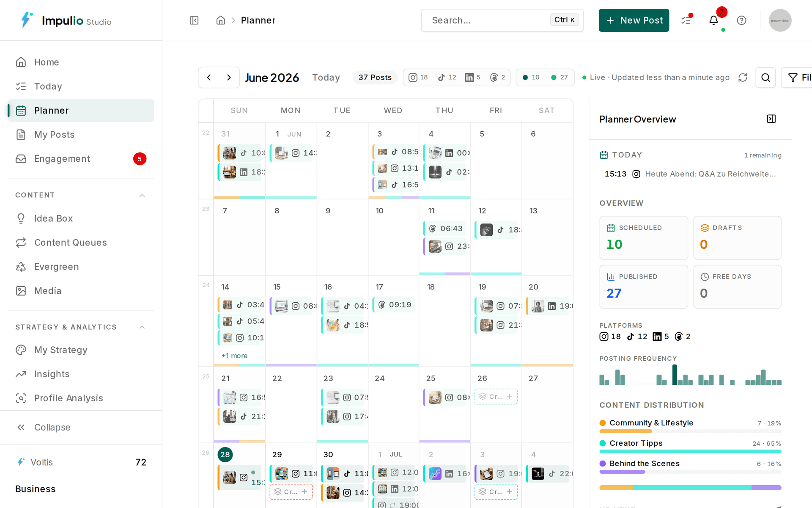The height and width of the screenshot is (508, 812).
Task: Open the help question mark icon
Action: (x=741, y=20)
